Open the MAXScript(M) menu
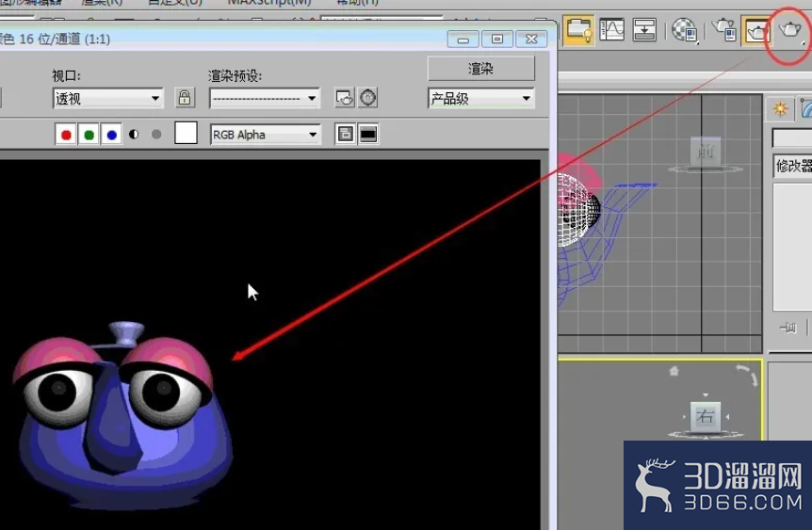The image size is (812, 530). tap(269, 2)
